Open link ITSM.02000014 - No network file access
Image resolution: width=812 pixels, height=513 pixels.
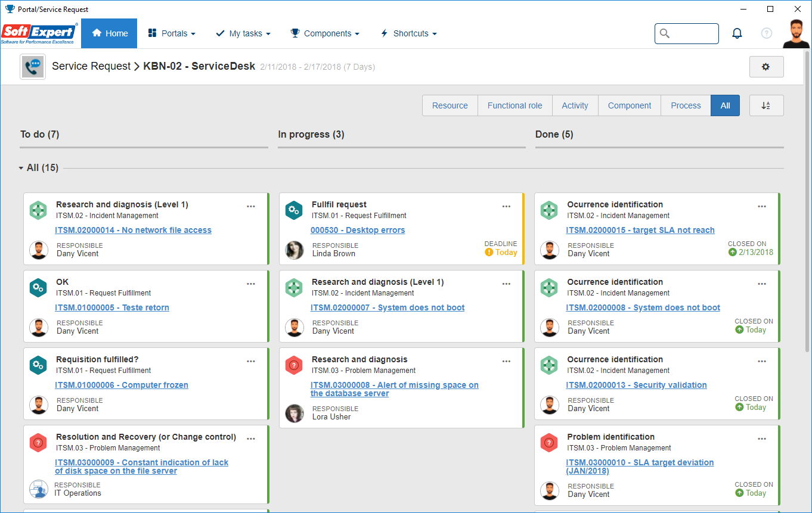(x=133, y=230)
